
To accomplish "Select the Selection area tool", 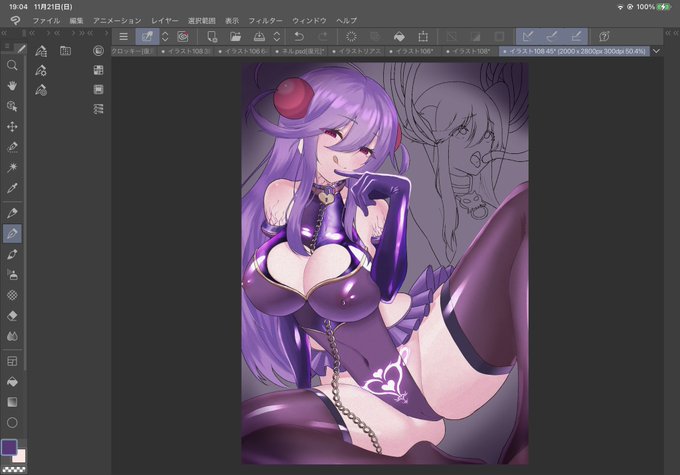I will tap(12, 147).
